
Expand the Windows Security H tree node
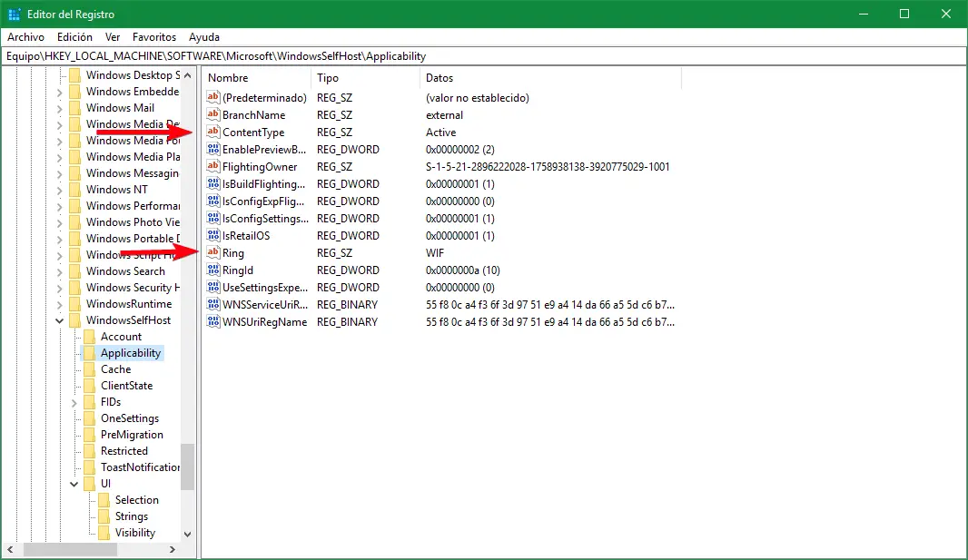point(59,288)
